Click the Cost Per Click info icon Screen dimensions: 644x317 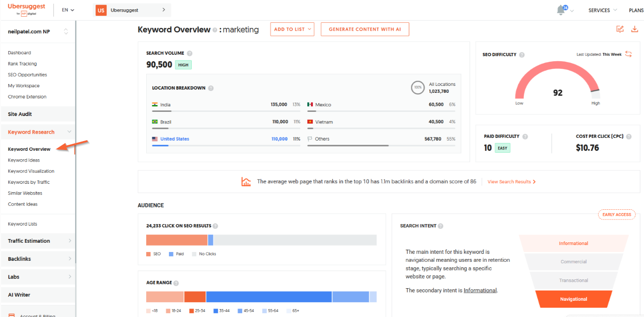click(x=629, y=136)
